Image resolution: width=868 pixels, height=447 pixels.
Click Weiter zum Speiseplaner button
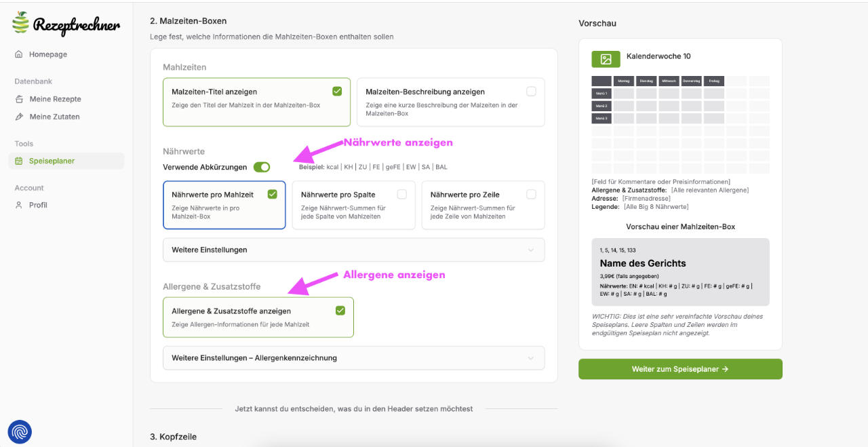(x=680, y=369)
